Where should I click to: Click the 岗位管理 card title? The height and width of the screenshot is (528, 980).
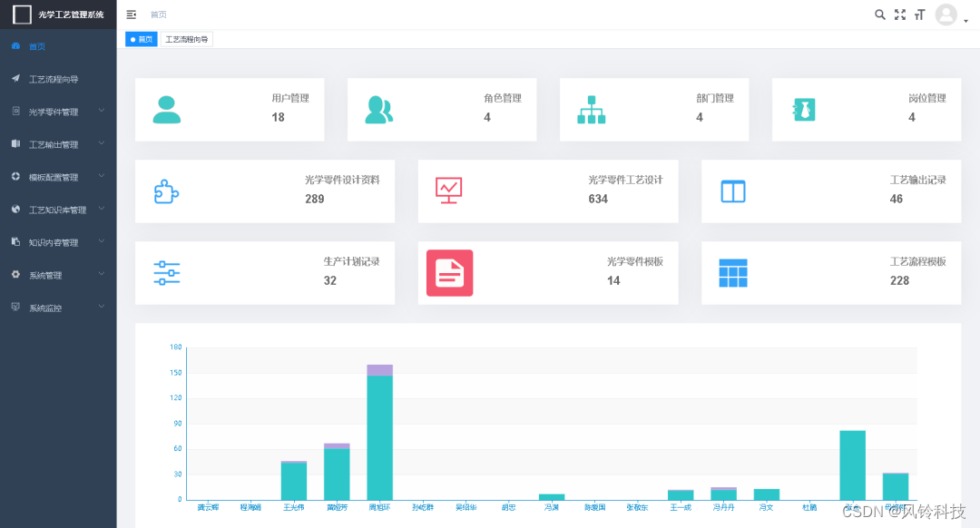[927, 98]
